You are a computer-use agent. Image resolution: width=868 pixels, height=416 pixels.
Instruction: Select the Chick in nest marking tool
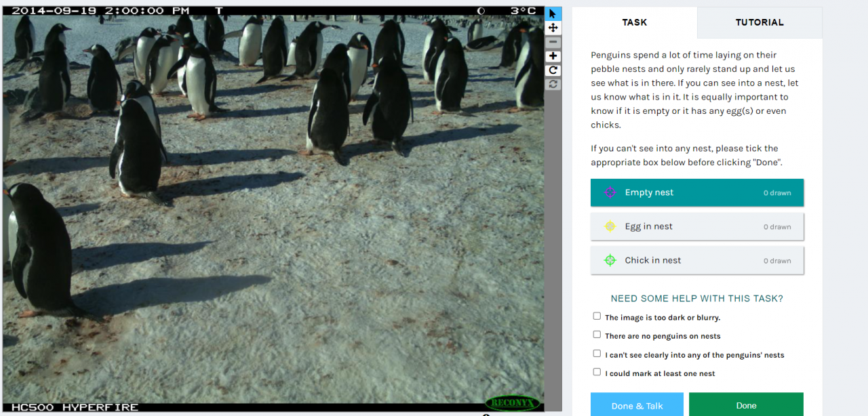pos(697,260)
